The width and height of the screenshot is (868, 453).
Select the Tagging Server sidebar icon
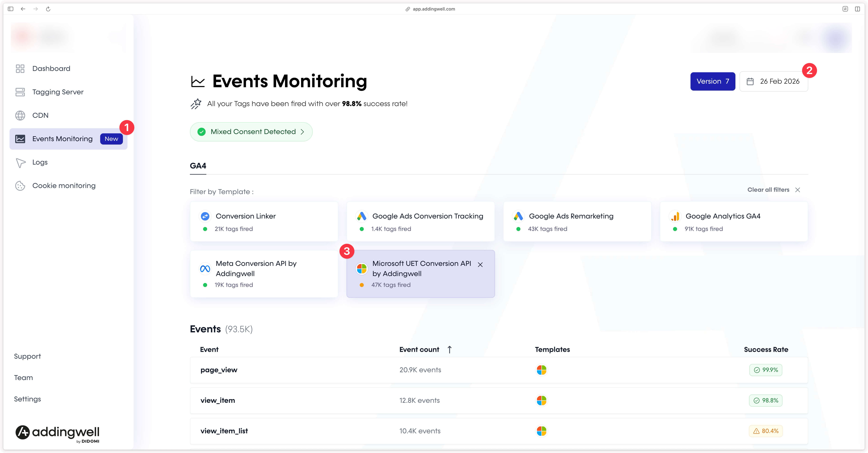[20, 91]
